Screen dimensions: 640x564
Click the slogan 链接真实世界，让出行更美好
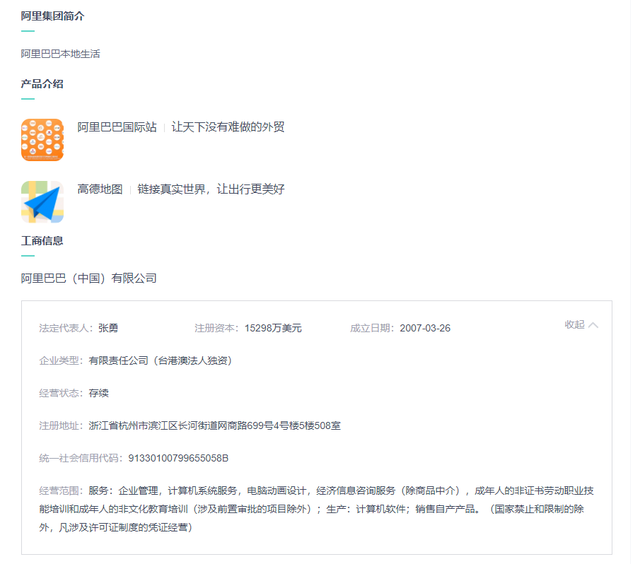211,189
